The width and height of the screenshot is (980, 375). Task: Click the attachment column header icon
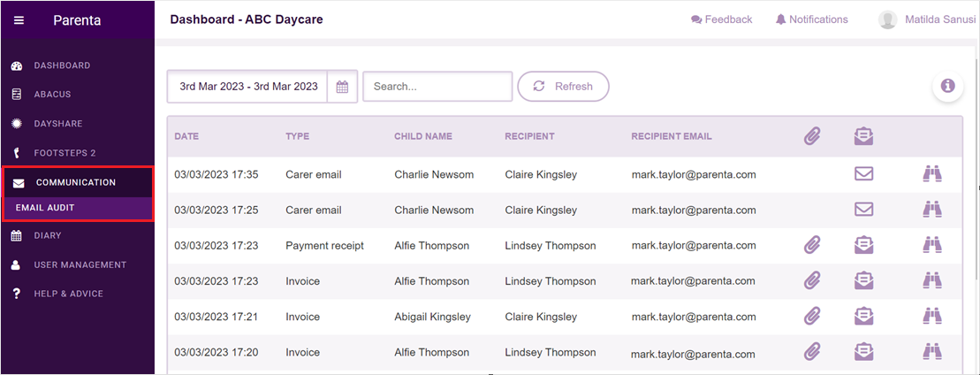click(x=811, y=136)
